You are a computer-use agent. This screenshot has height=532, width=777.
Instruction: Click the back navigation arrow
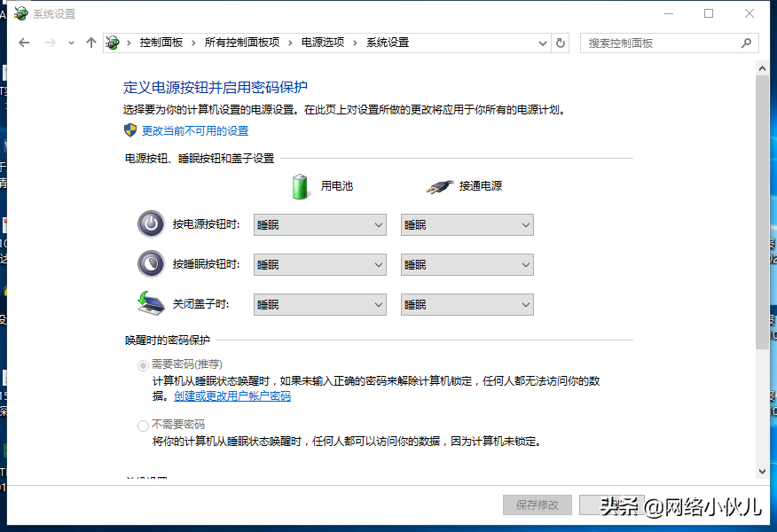[24, 42]
